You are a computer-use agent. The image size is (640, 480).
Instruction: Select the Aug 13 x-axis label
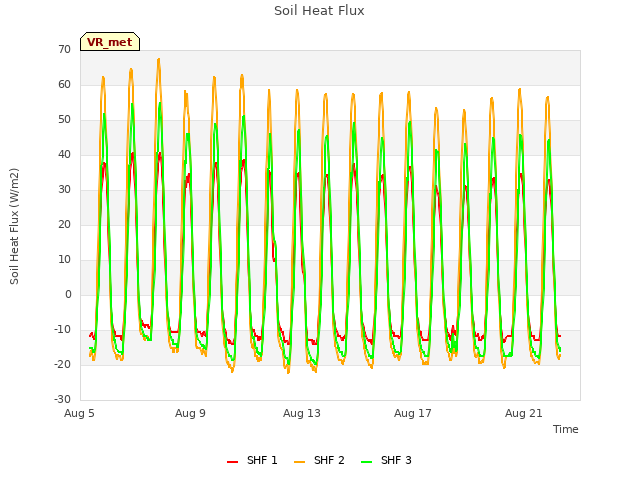pyautogui.click(x=302, y=413)
